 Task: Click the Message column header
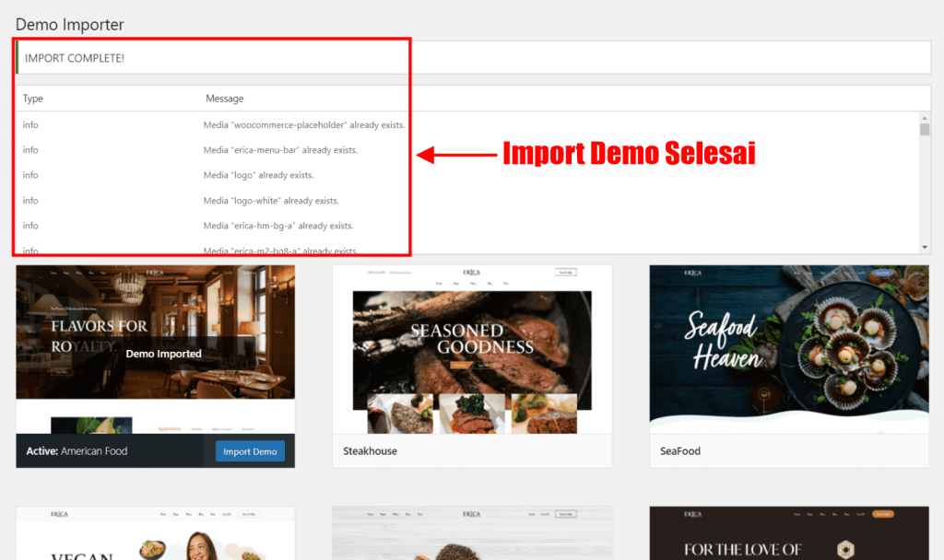(x=224, y=99)
